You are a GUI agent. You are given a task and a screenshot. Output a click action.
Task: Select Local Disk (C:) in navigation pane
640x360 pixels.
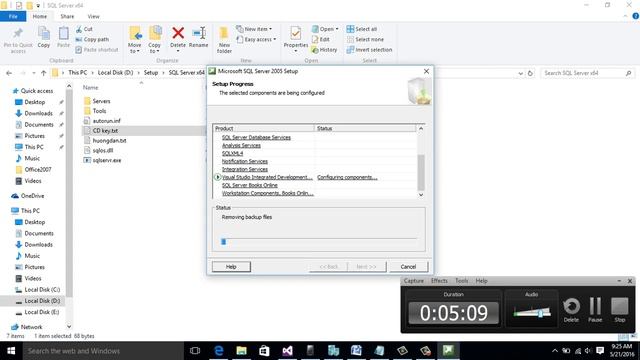coord(42,289)
